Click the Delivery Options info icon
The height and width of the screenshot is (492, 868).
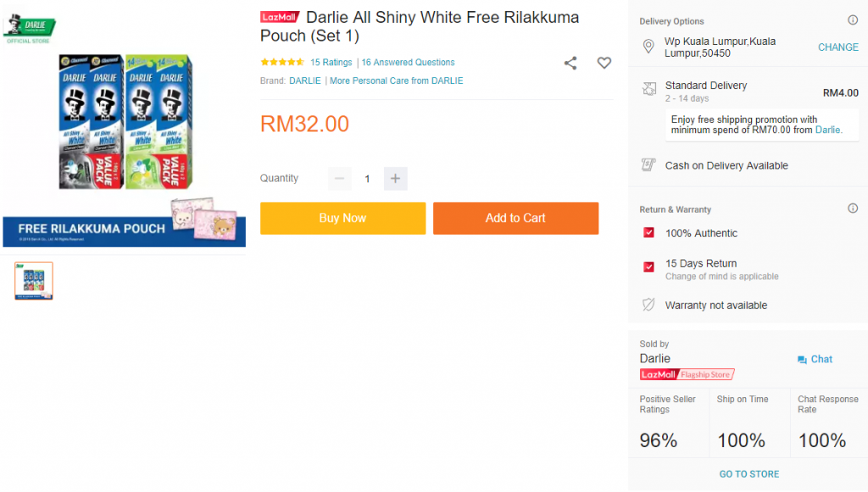click(853, 20)
